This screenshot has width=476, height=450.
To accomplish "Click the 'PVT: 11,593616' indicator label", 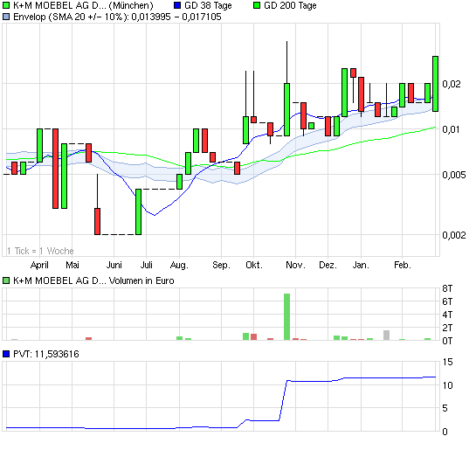I will pyautogui.click(x=46, y=354).
